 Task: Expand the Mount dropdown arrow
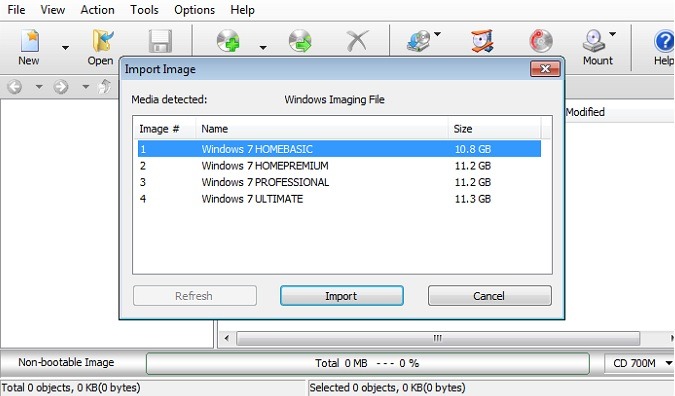click(x=613, y=34)
